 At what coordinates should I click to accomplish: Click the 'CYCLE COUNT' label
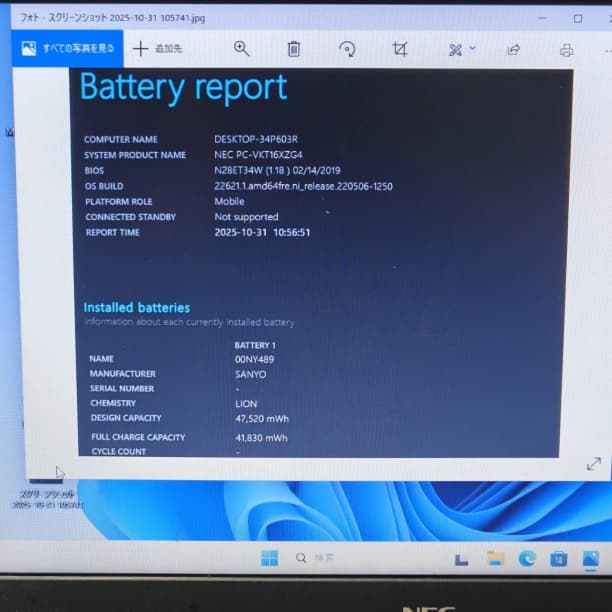119,452
